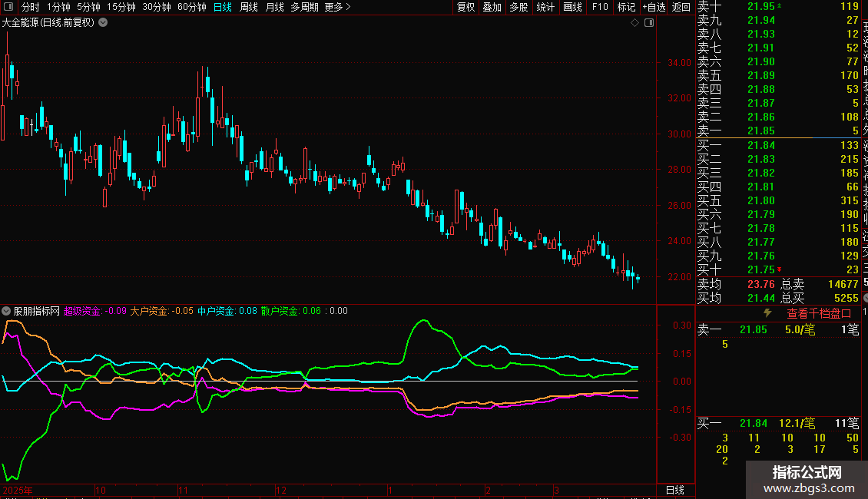Image resolution: width=868 pixels, height=499 pixels.
Task: Expand the 股朋指标网 indicator dropdown arrow
Action: click(x=7, y=311)
